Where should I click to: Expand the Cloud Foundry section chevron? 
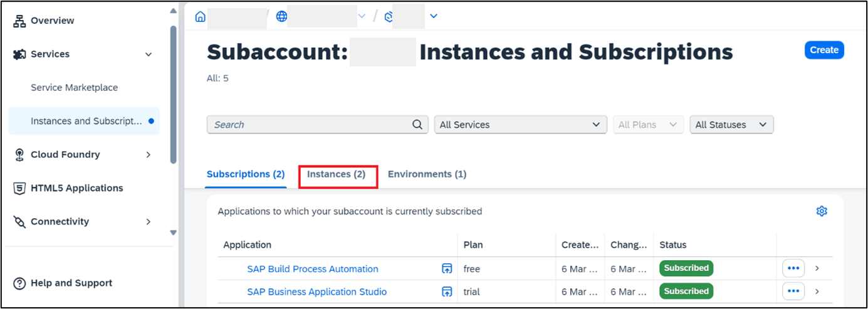click(x=149, y=154)
